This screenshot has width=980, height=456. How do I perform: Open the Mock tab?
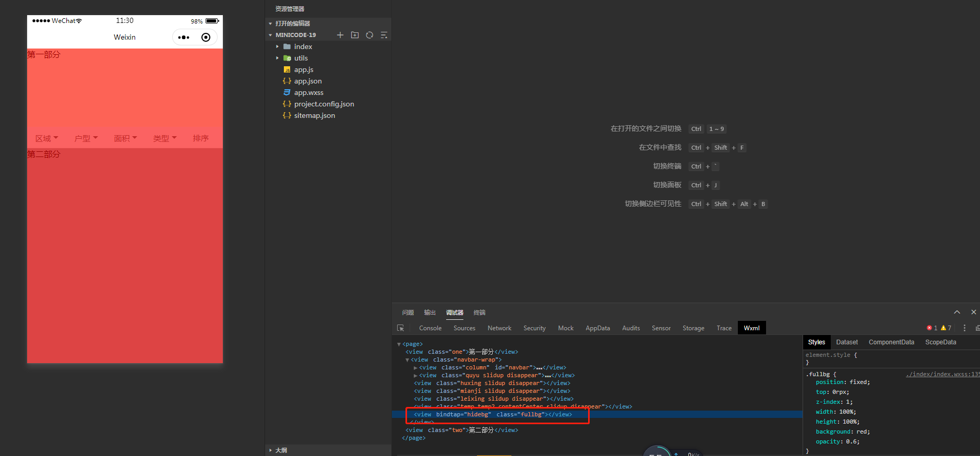coord(566,328)
